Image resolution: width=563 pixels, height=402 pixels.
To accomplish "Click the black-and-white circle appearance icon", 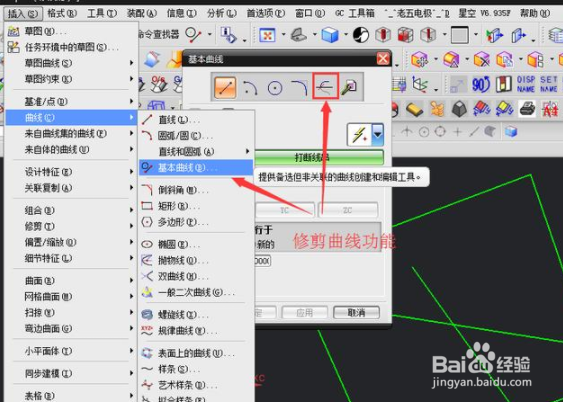I will point(361,35).
